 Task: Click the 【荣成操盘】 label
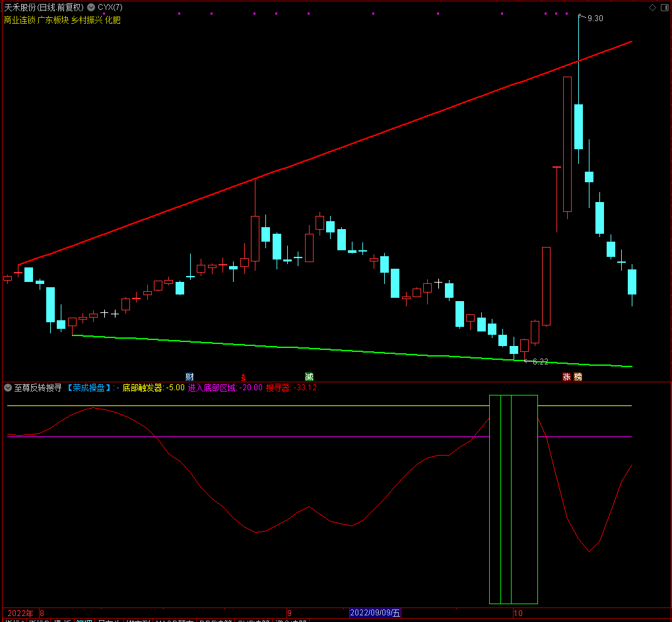(88, 388)
